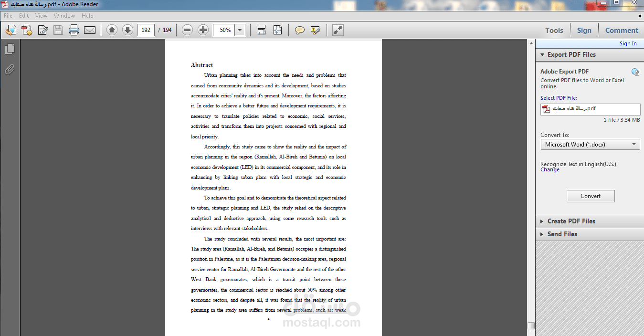644x336 pixels.
Task: Click Change recognition language link
Action: pyautogui.click(x=550, y=169)
